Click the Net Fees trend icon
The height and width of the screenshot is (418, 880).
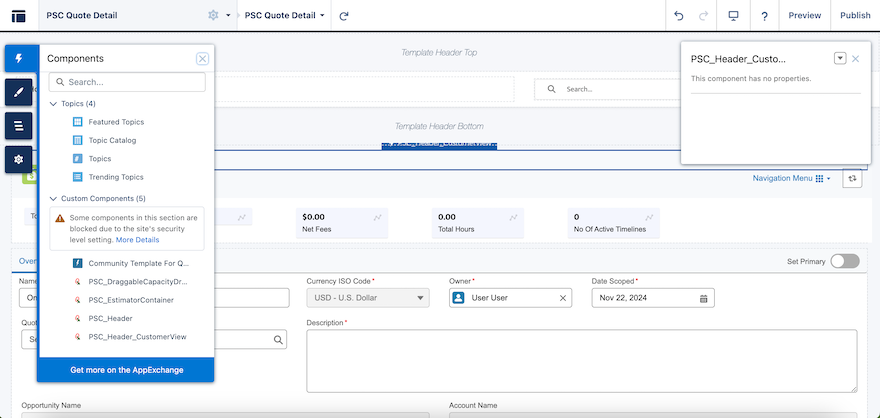[377, 217]
